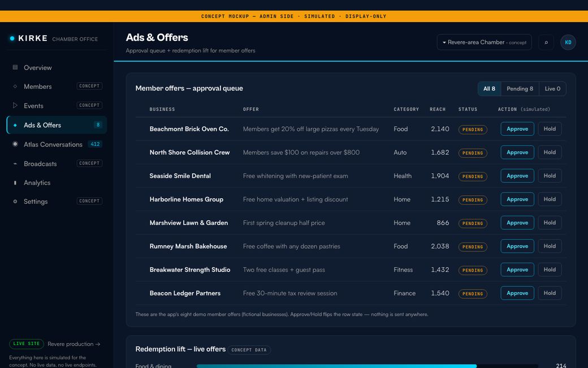
Task: Click the CATEGORY column header
Action: coord(406,109)
